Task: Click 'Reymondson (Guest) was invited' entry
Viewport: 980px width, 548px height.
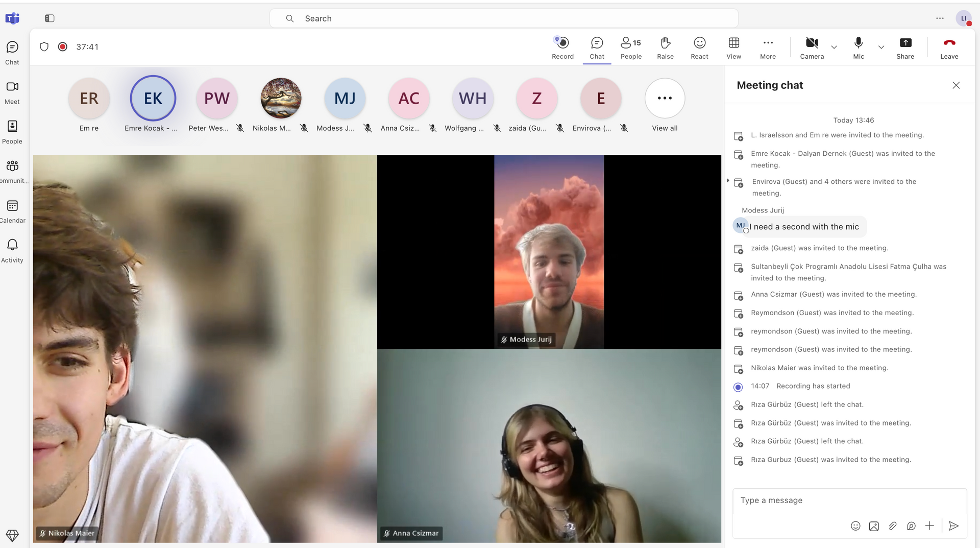Action: 832,313
